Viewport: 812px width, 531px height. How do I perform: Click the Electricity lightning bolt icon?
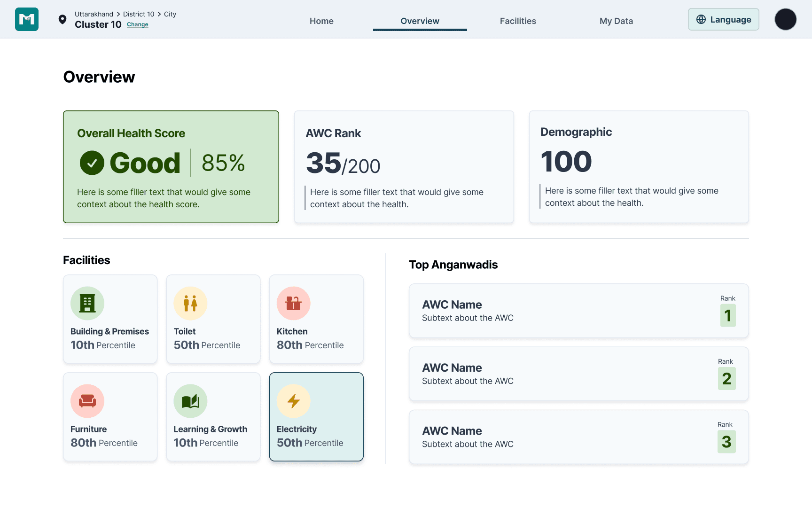[293, 401]
